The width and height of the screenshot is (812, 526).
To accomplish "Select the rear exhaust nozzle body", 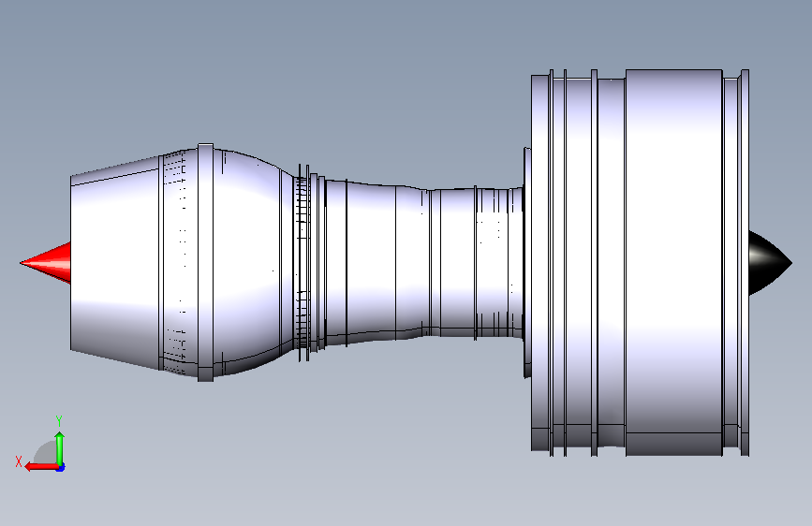I will [x=115, y=262].
